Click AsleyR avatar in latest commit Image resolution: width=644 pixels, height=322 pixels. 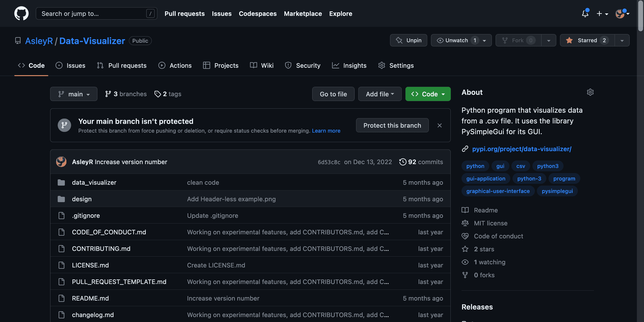click(x=61, y=162)
